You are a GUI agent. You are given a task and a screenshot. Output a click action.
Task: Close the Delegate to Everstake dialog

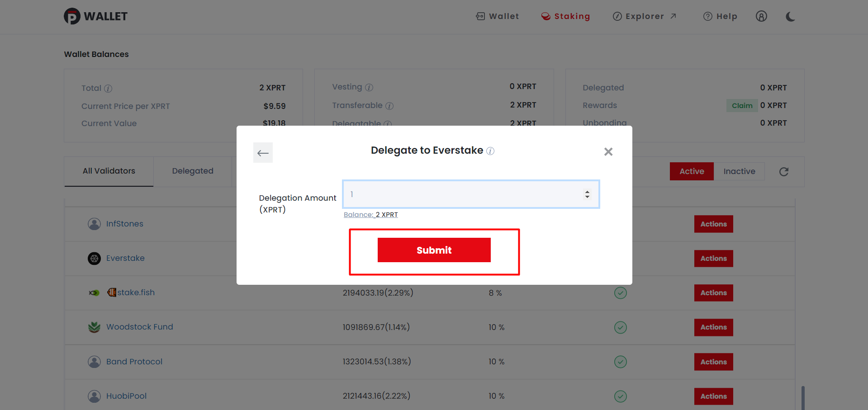[x=608, y=152]
